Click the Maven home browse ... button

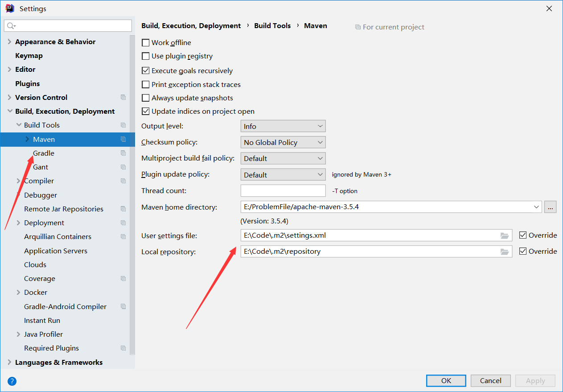550,207
